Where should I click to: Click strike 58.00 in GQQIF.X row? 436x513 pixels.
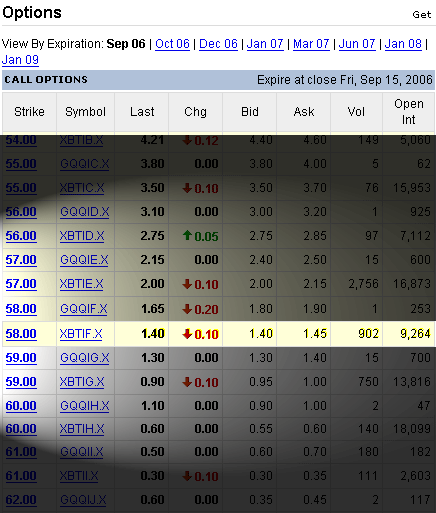coord(21,309)
